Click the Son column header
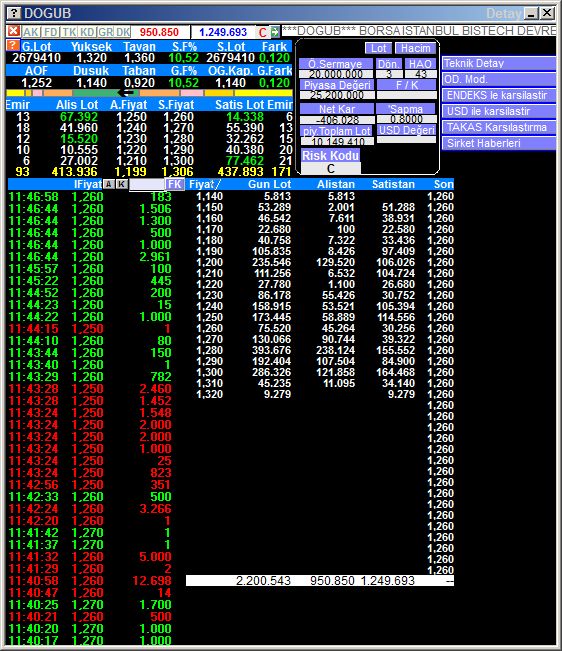The width and height of the screenshot is (562, 651). pyautogui.click(x=444, y=184)
